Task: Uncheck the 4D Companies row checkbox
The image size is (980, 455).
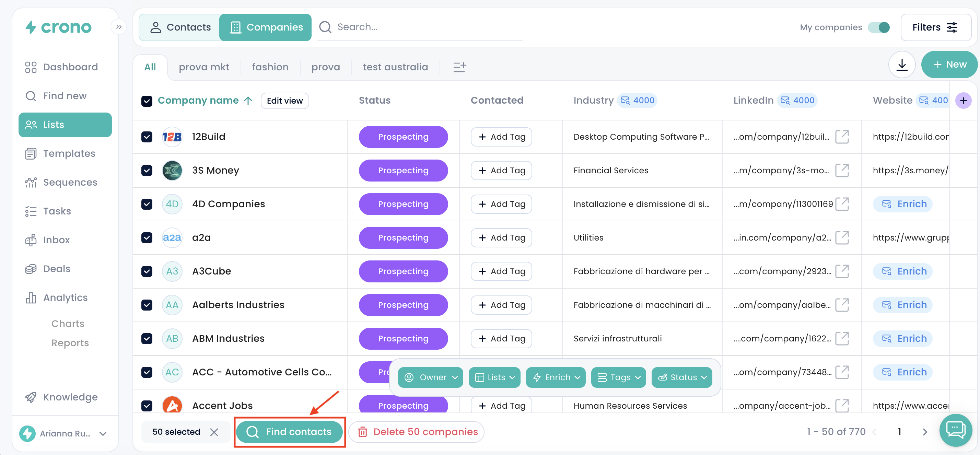Action: 147,204
